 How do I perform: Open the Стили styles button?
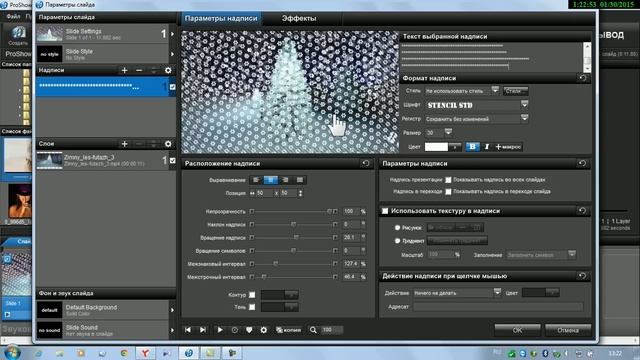pyautogui.click(x=516, y=91)
